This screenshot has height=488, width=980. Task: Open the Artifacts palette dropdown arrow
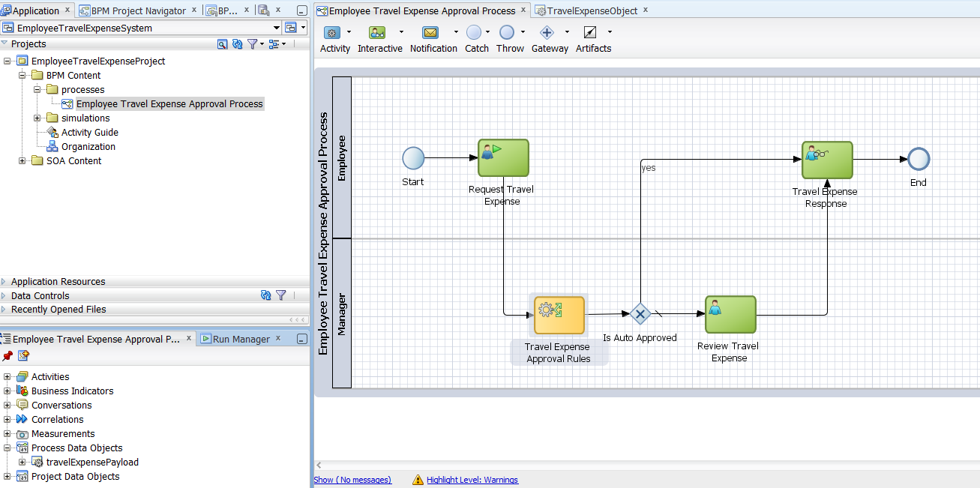point(610,32)
